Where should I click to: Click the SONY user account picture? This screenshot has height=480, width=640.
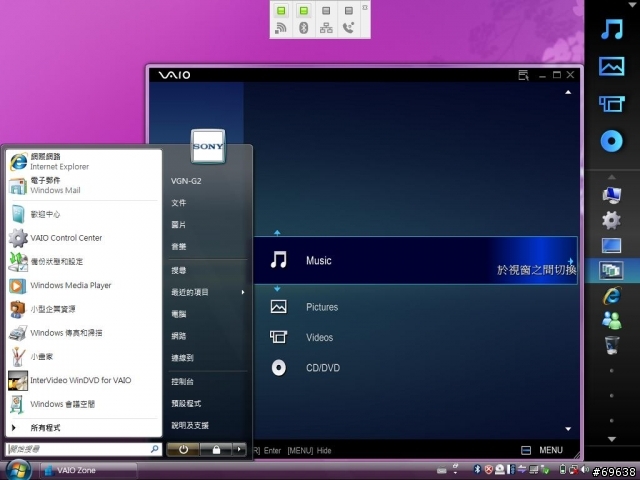point(208,146)
